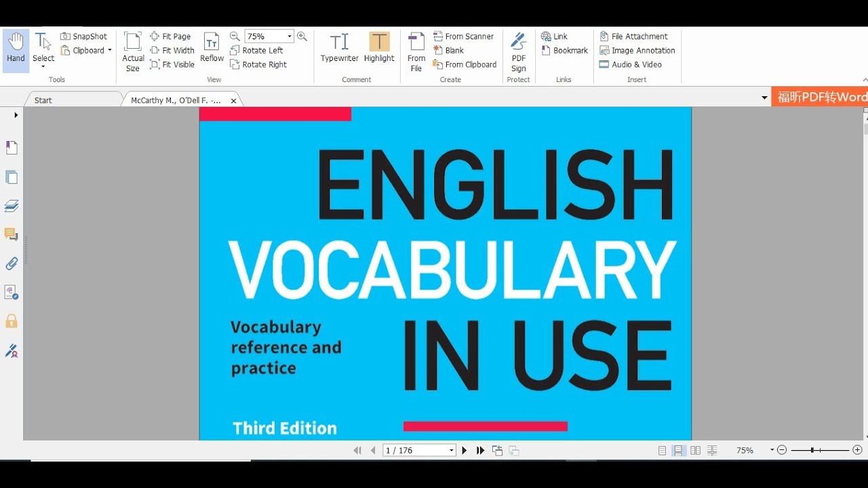This screenshot has height=488, width=868.
Task: Switch to facing pages layout
Action: [x=696, y=450]
